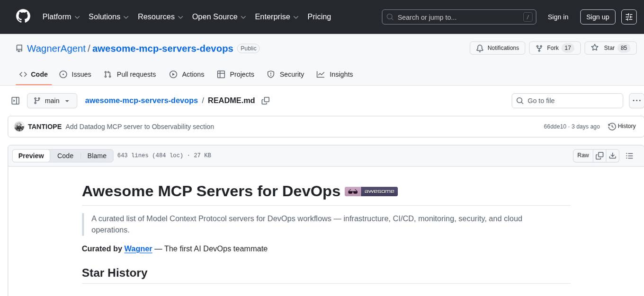
Task: Download the raw README file icon
Action: pos(613,155)
